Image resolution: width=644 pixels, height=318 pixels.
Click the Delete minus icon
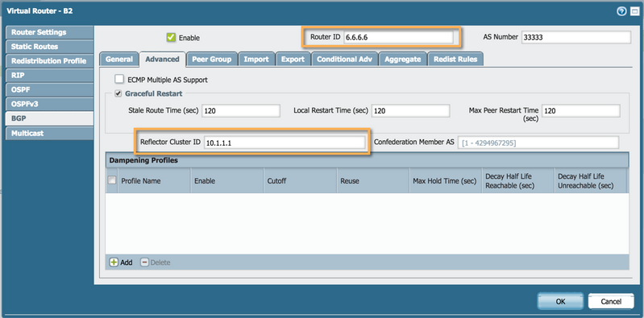(144, 262)
